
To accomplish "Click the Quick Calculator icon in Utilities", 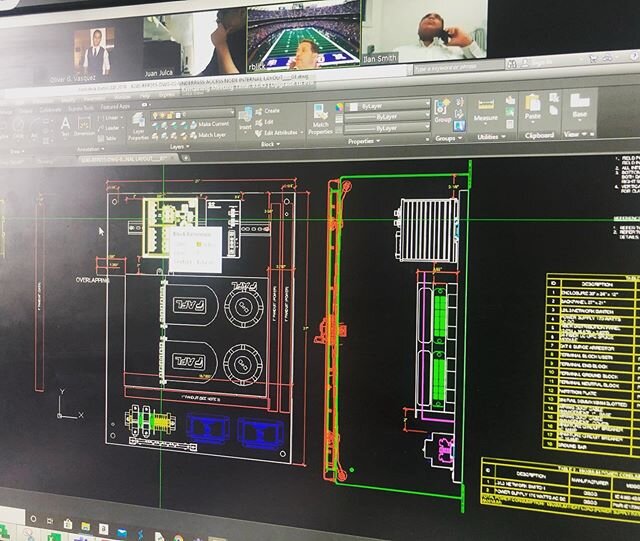I will point(510,123).
